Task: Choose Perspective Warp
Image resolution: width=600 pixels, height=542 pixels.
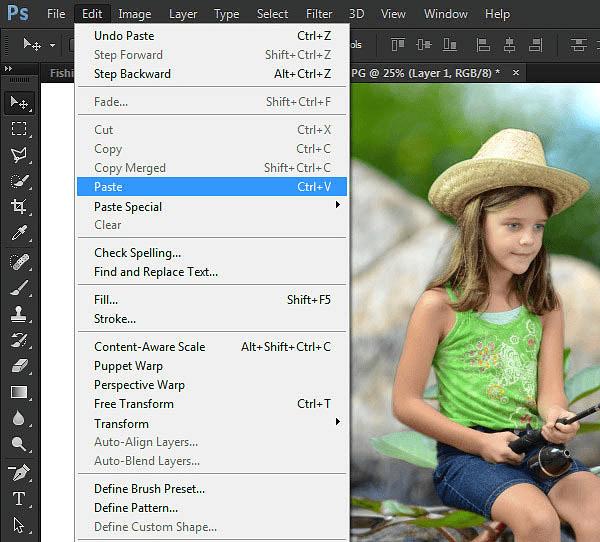Action: click(212, 385)
